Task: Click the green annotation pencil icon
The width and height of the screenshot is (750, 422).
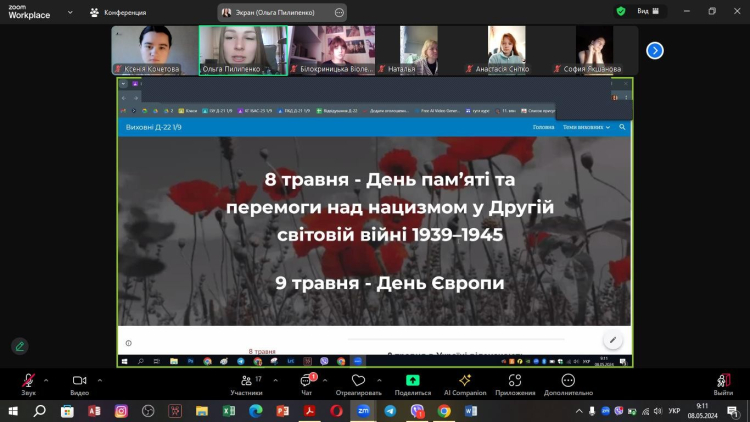Action: pyautogui.click(x=20, y=346)
